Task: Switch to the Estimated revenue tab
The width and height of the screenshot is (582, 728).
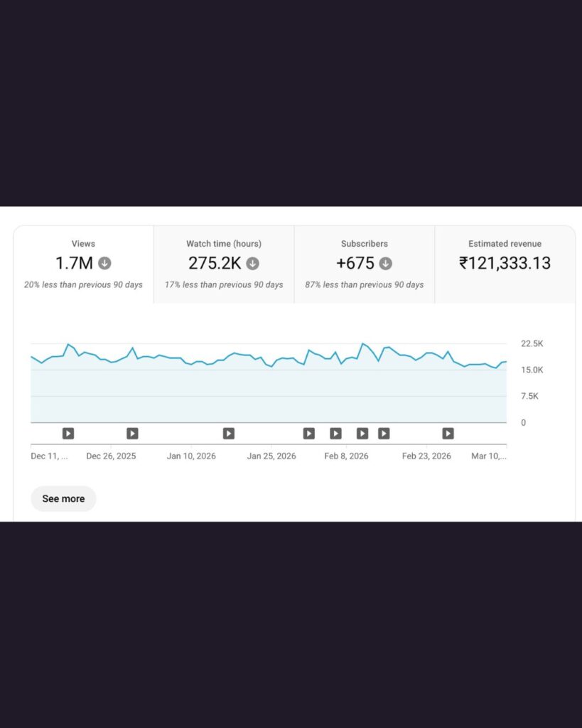Action: [505, 264]
